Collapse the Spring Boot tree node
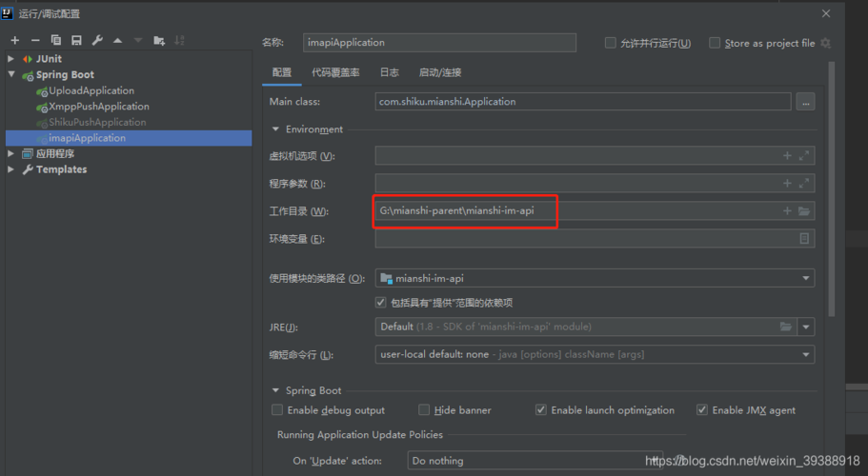 coord(11,74)
